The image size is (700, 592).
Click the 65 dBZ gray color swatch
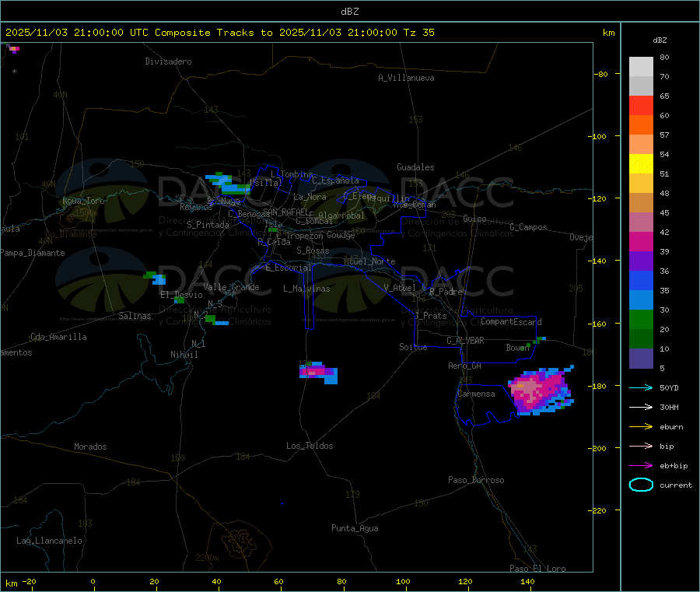[641, 86]
